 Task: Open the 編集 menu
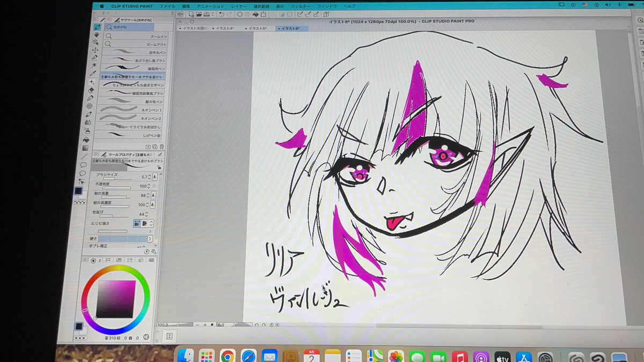[186, 6]
